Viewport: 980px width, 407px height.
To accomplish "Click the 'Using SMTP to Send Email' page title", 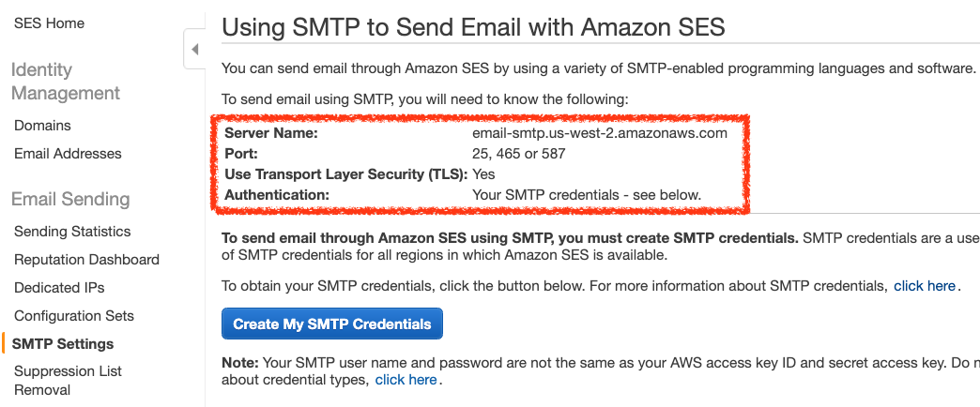I will [x=473, y=27].
